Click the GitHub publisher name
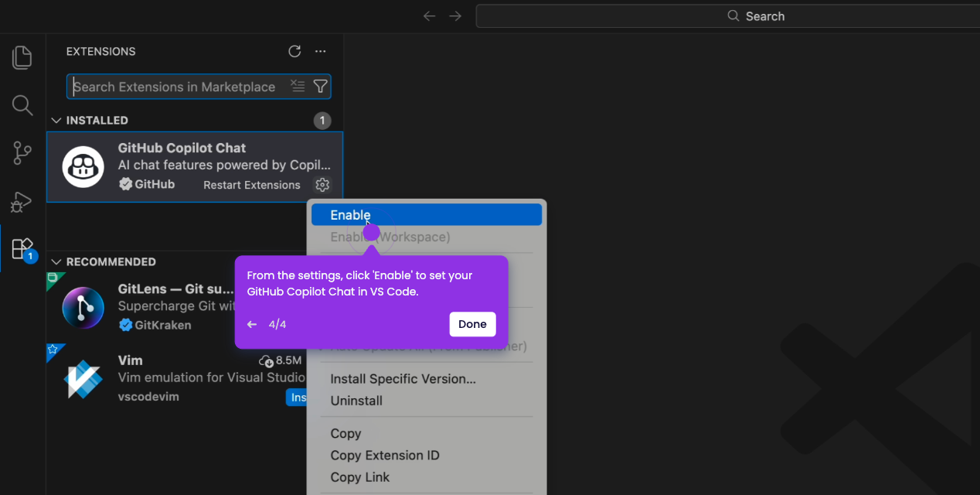980x495 pixels. click(155, 184)
